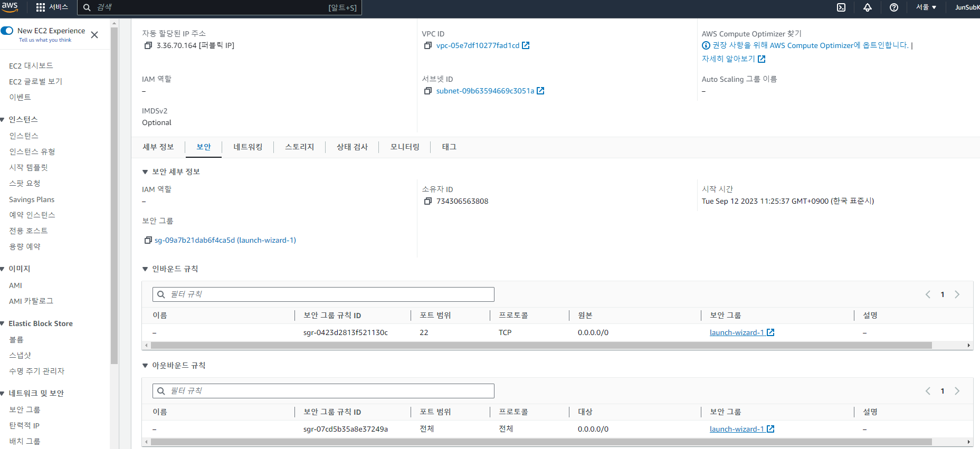Open the AWS CloudShell icon
This screenshot has width=980, height=449.
click(841, 7)
